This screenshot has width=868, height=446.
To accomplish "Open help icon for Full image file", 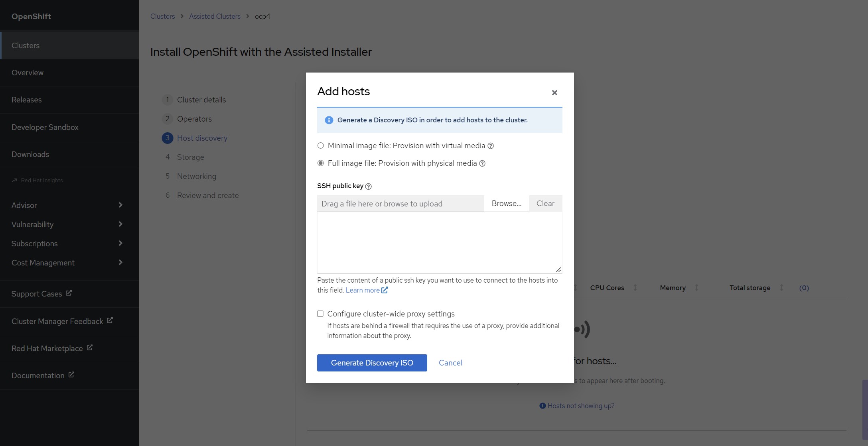I will (x=482, y=163).
